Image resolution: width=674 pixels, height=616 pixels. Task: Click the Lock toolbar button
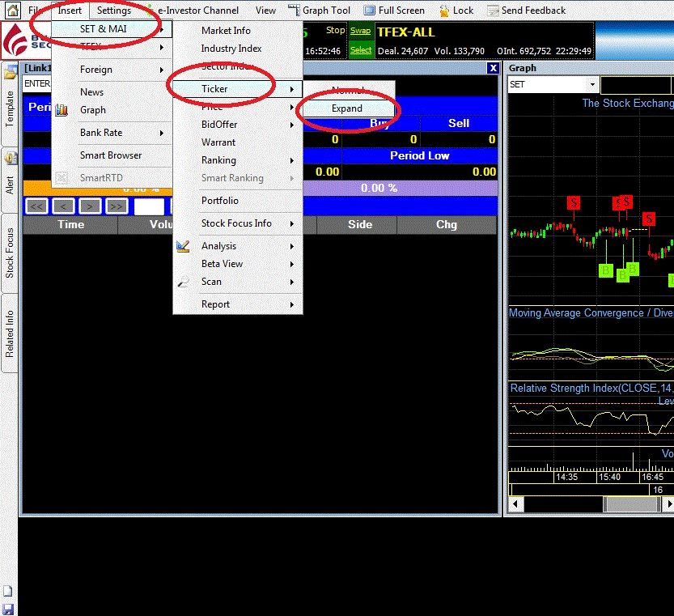(456, 11)
